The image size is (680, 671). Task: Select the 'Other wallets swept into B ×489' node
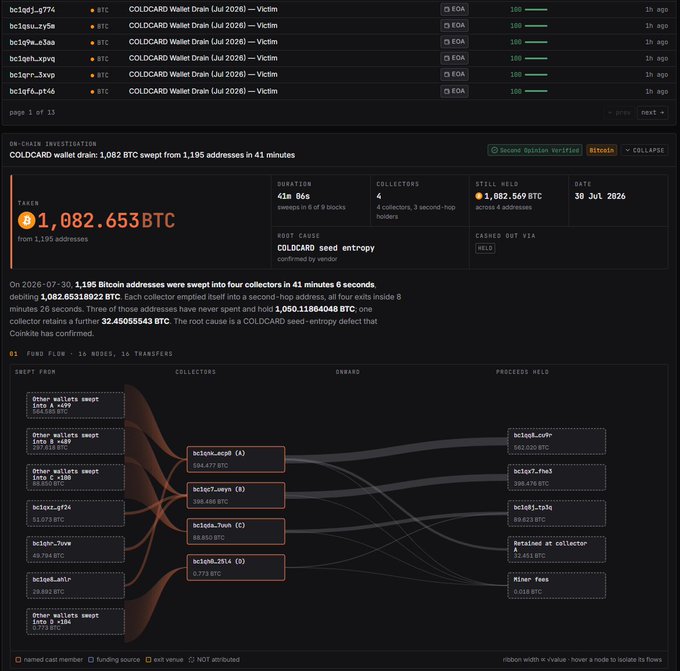point(75,441)
